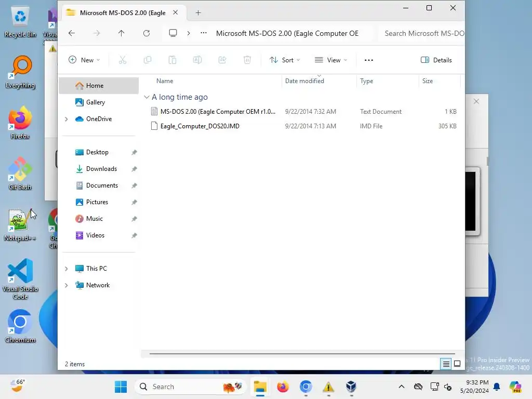Open the Windows Start menu
This screenshot has width=532, height=399.
(x=121, y=387)
